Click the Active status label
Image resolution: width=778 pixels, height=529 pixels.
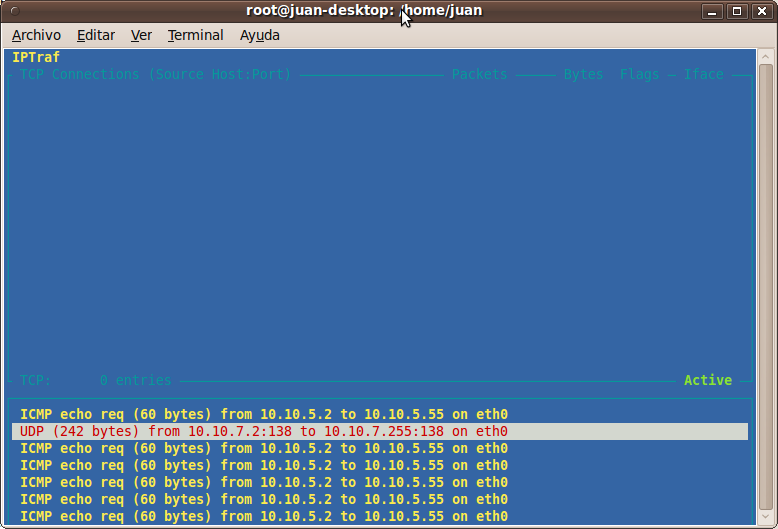click(x=708, y=380)
